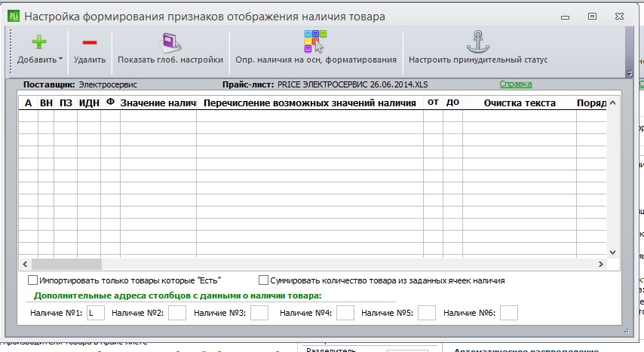644x352 pixels.
Task: Click the Наличие №2 input field
Action: 177,313
